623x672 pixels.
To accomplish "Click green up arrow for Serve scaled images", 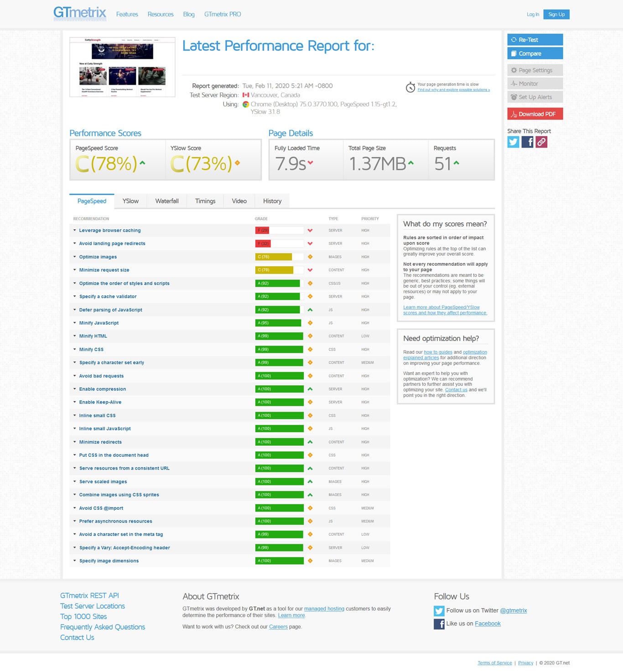I will pos(310,481).
